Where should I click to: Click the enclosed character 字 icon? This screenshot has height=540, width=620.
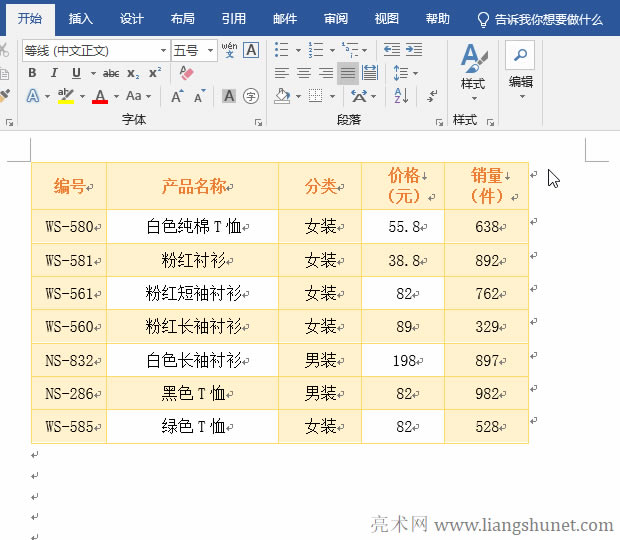[x=251, y=96]
